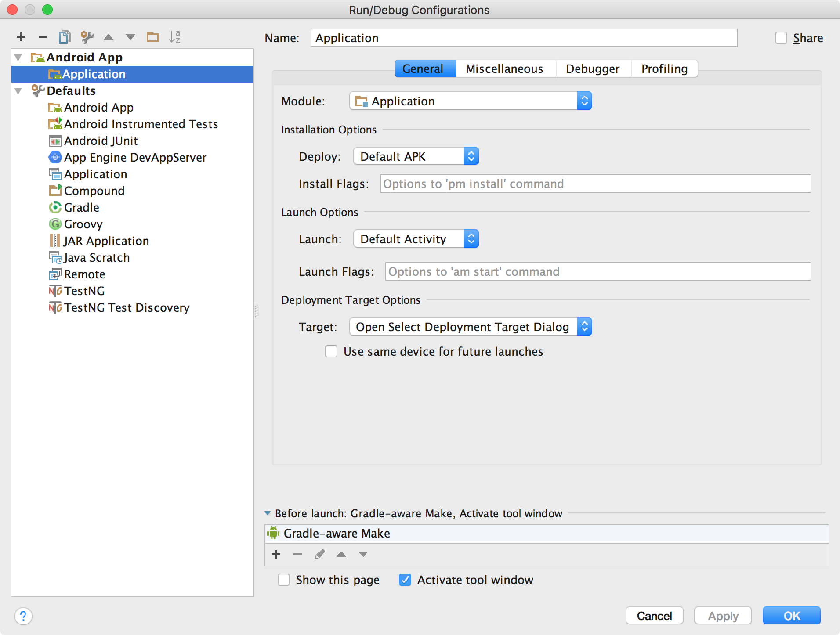This screenshot has width=840, height=635.
Task: Add a before launch task with plus icon
Action: 276,554
